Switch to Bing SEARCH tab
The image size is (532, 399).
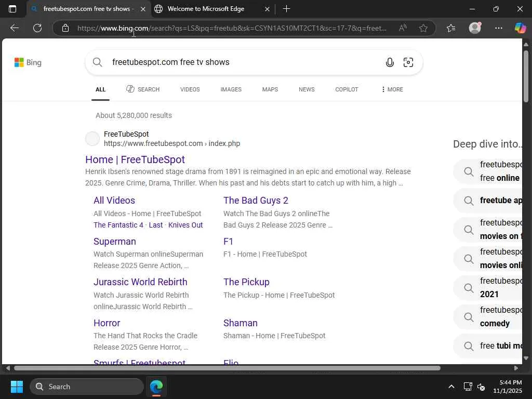[x=143, y=89]
